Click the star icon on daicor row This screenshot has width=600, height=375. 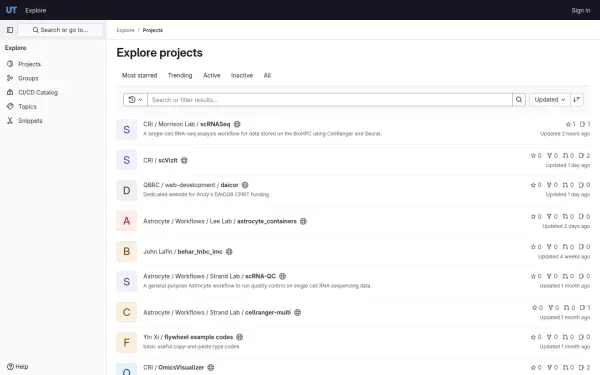click(533, 185)
